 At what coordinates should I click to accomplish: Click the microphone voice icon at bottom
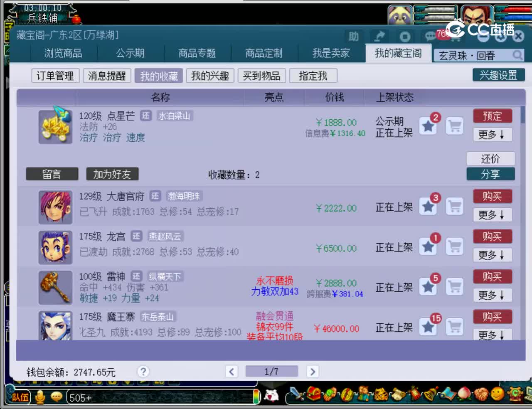40,397
